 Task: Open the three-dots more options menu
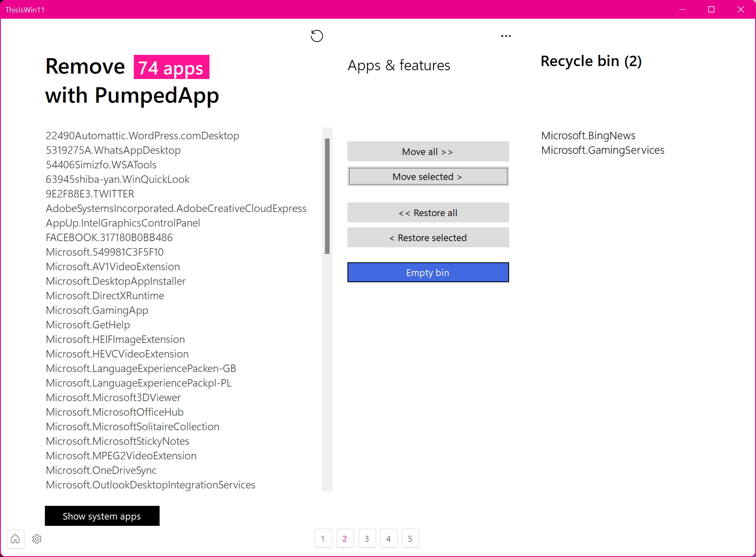click(x=506, y=36)
